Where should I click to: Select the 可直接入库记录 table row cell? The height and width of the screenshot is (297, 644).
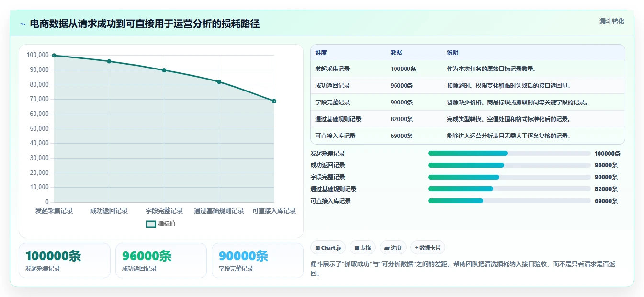335,136
